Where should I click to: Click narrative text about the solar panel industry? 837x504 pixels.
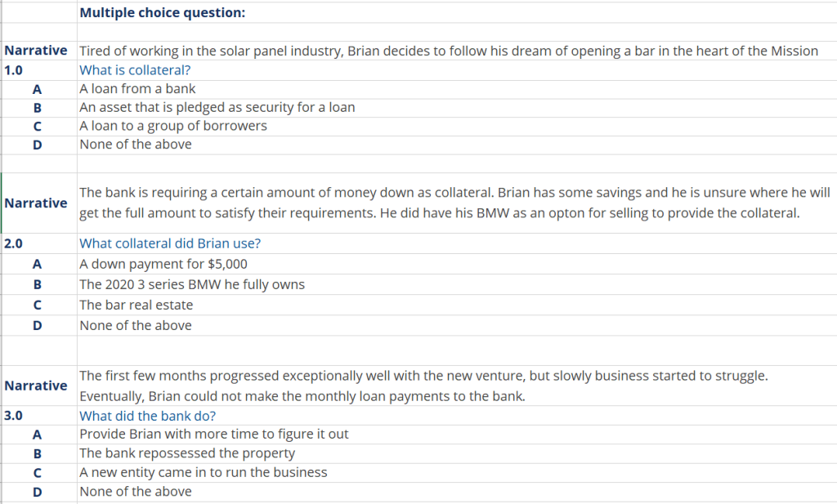[x=448, y=51]
